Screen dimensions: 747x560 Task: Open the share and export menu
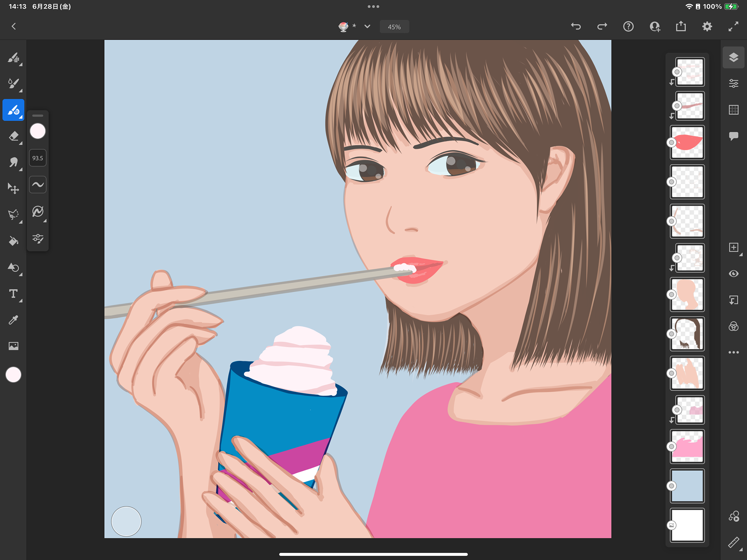[x=681, y=26]
